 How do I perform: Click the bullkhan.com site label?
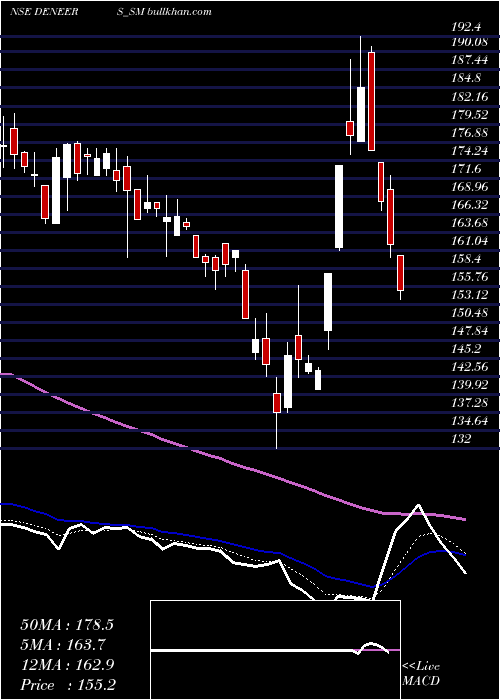pyautogui.click(x=180, y=12)
